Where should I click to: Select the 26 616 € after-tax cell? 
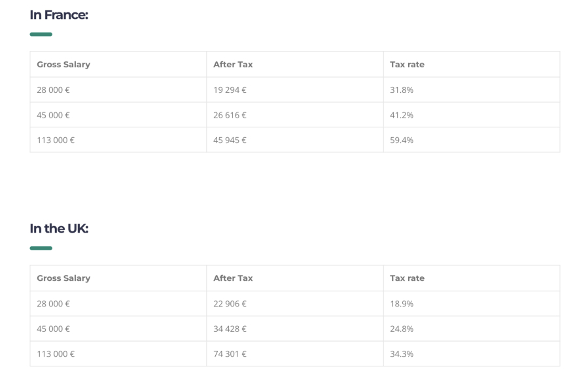coord(230,115)
